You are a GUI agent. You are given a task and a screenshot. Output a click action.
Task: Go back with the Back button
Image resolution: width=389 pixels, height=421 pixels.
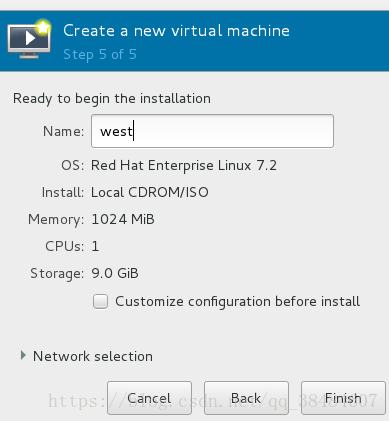246,398
